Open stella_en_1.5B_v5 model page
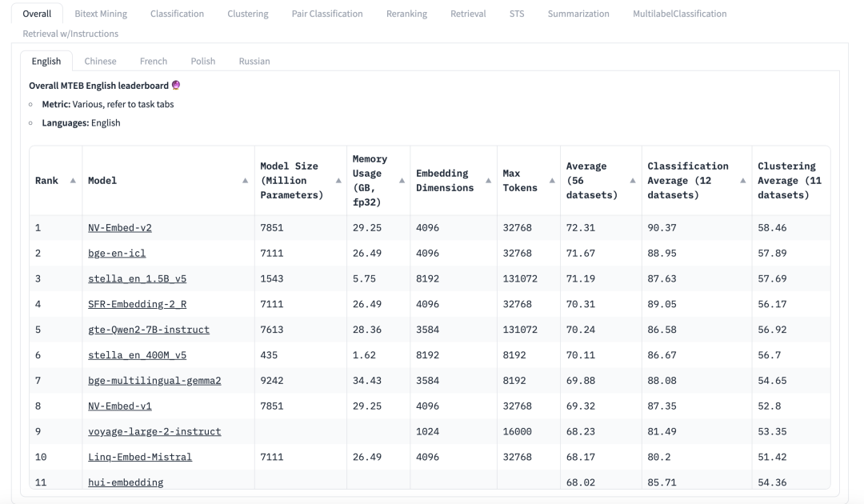This screenshot has width=864, height=504. coord(137,279)
